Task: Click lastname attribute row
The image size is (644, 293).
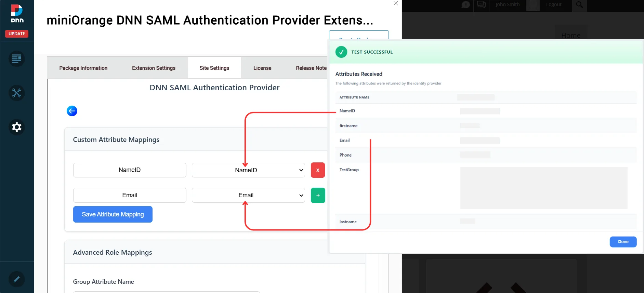Action: click(486, 222)
